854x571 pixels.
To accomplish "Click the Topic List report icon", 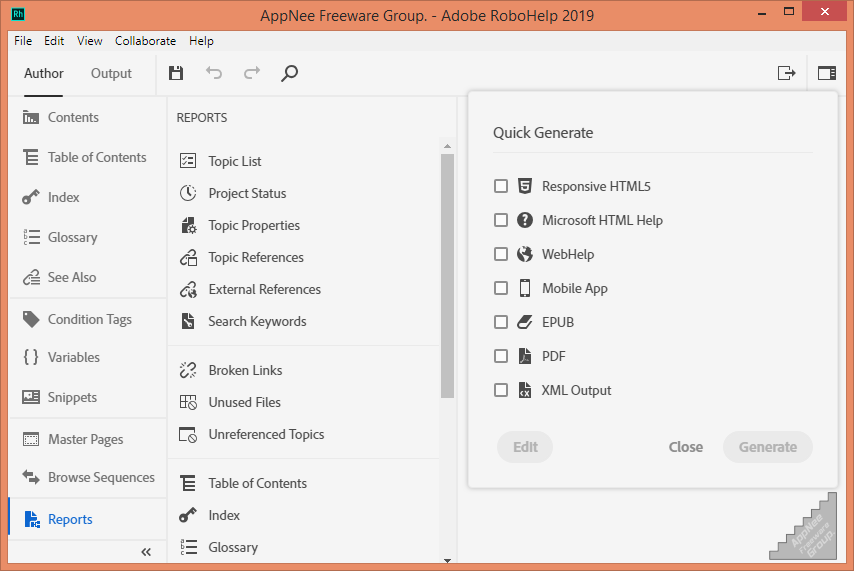I will [188, 161].
